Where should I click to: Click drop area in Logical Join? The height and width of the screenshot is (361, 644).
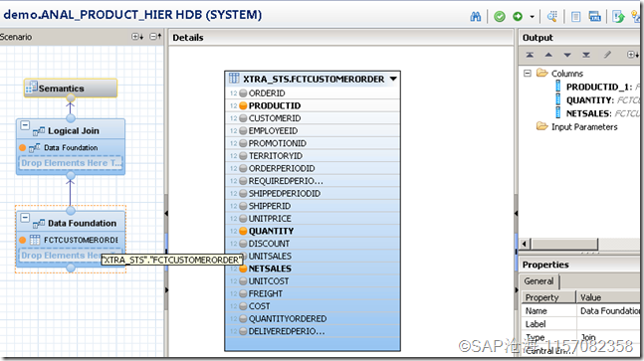pyautogui.click(x=71, y=163)
